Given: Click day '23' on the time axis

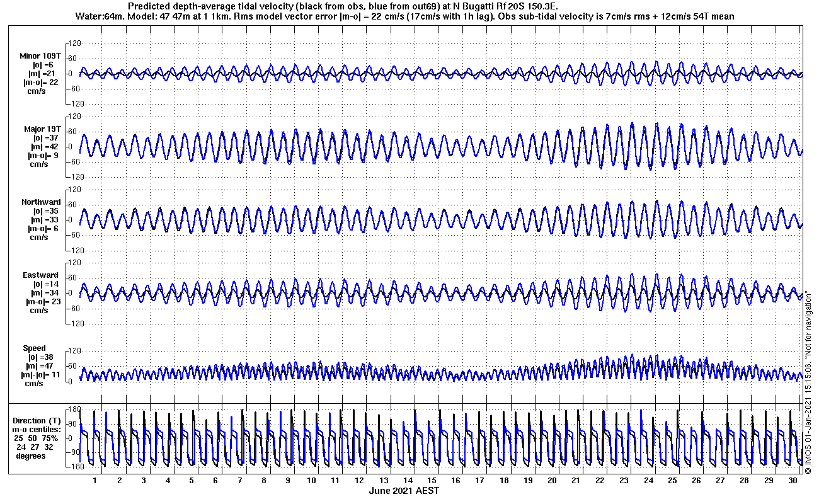Looking at the screenshot, I should (x=624, y=480).
